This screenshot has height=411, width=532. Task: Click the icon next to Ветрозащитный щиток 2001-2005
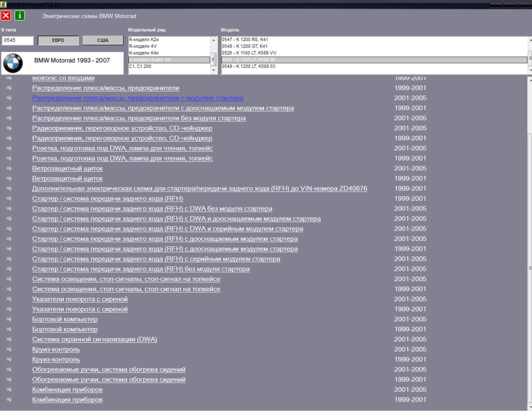[9, 169]
